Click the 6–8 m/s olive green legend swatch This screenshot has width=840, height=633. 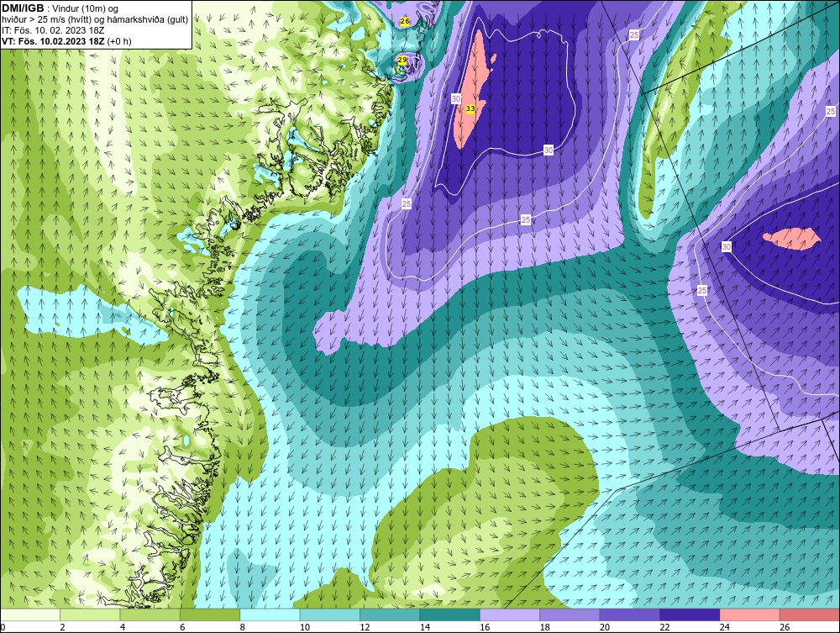pyautogui.click(x=210, y=615)
